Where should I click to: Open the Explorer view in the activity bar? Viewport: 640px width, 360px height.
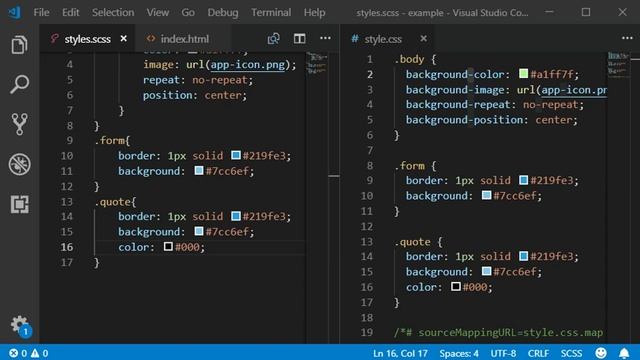point(19,44)
